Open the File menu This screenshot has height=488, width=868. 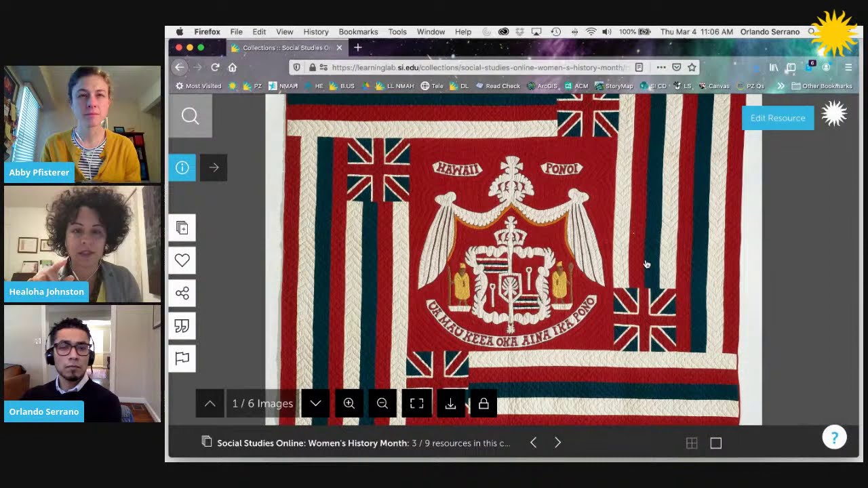pyautogui.click(x=236, y=32)
